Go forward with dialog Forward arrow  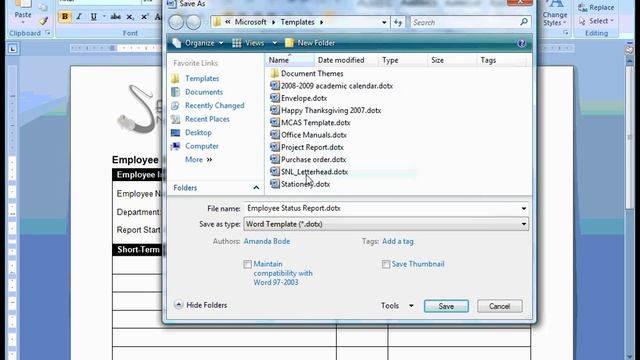tap(193, 22)
